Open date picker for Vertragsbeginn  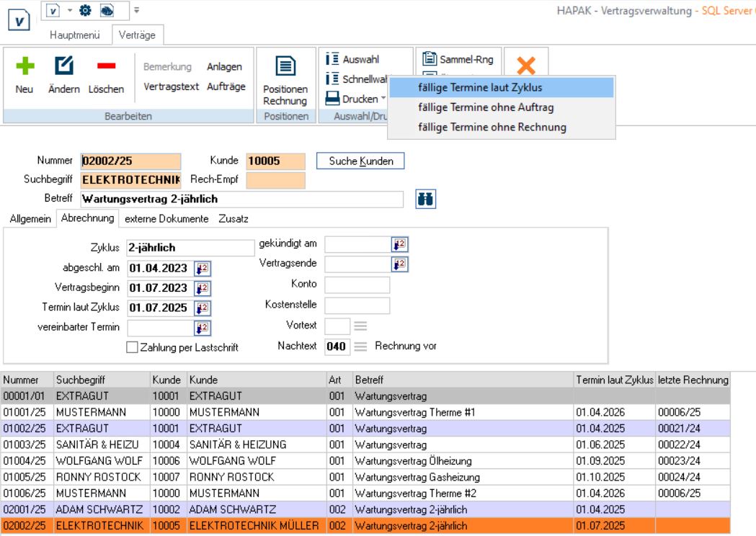point(203,288)
